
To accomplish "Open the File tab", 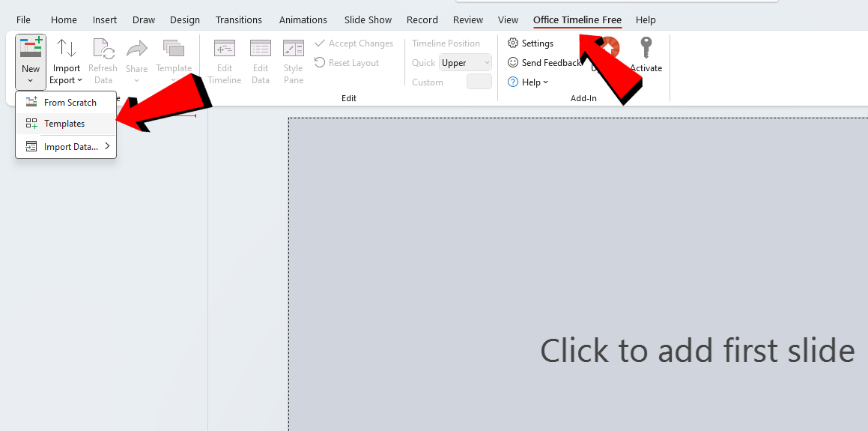I will [x=24, y=20].
